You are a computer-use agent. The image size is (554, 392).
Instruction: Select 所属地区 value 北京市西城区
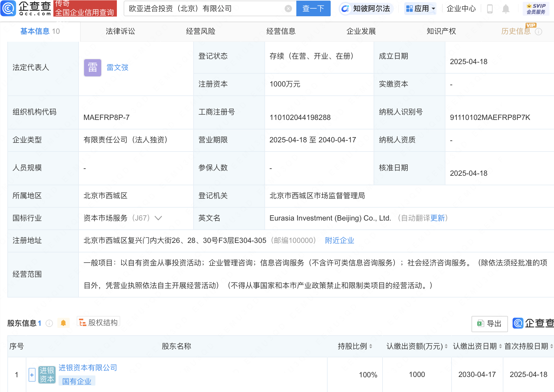(106, 196)
